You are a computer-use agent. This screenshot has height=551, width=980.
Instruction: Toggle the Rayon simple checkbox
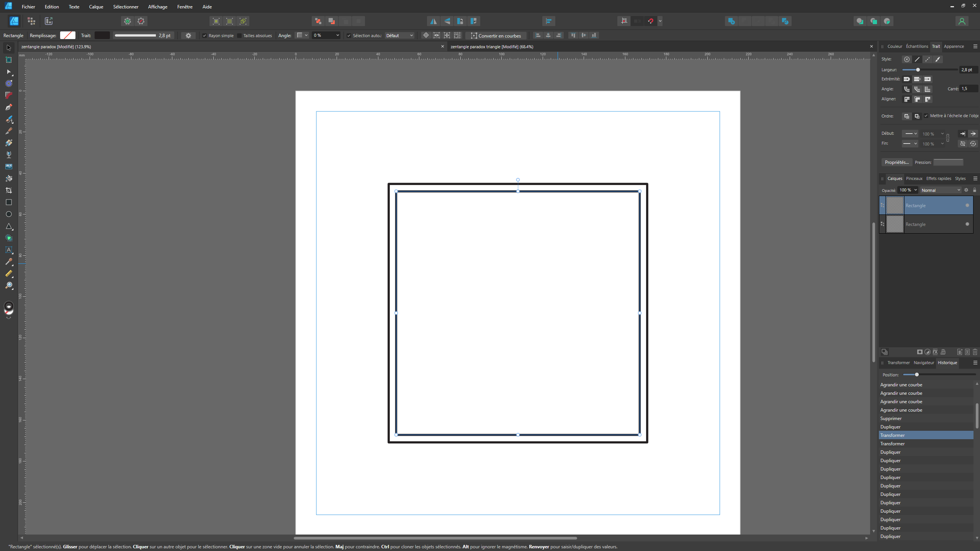tap(205, 36)
